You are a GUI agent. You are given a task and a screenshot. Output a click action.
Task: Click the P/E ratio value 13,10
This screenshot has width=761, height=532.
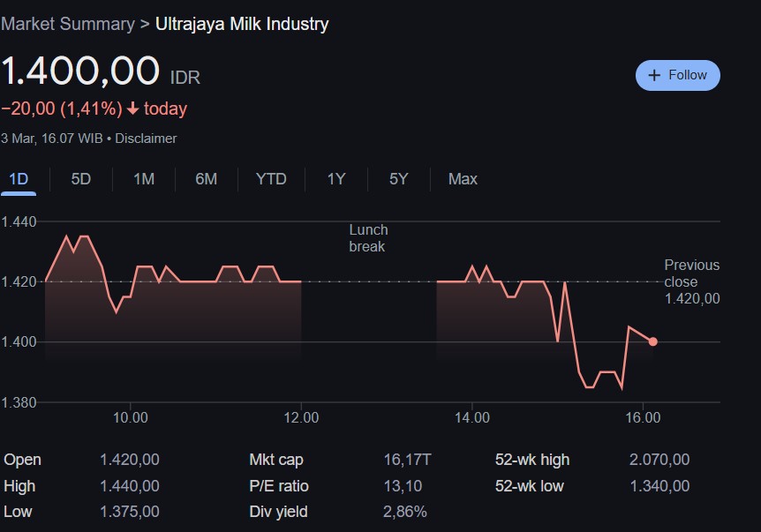(x=403, y=486)
